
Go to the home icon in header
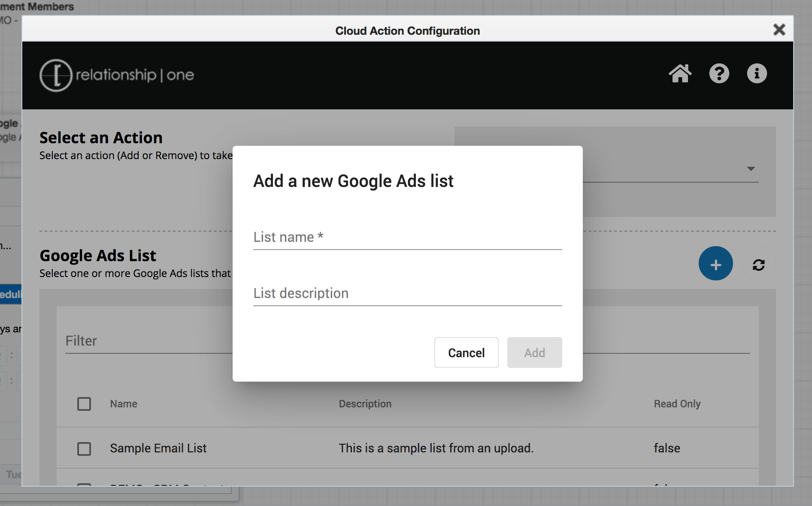(680, 73)
